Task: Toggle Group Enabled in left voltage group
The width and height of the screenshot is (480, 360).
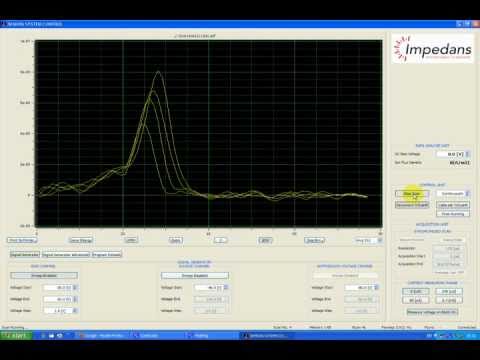Action: pos(44,276)
